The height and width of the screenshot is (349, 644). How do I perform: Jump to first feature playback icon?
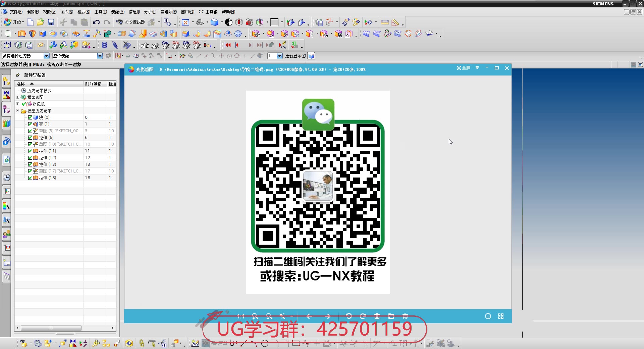point(228,45)
